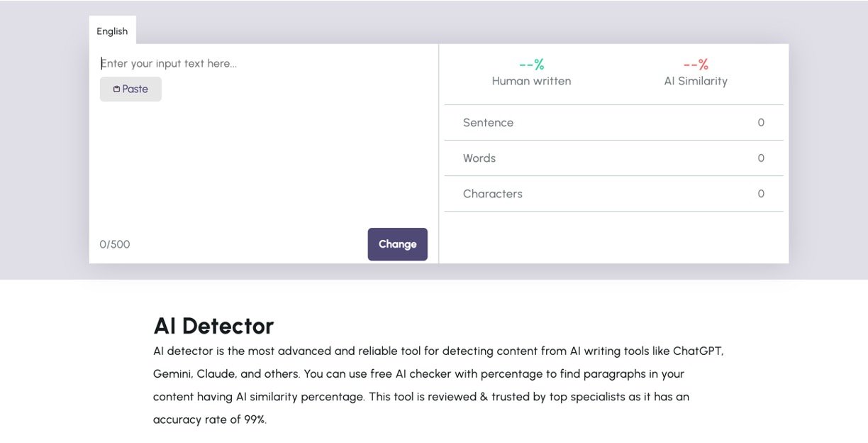Click the AI Detector heading
Screen dimensions: 868x443
[x=213, y=326]
